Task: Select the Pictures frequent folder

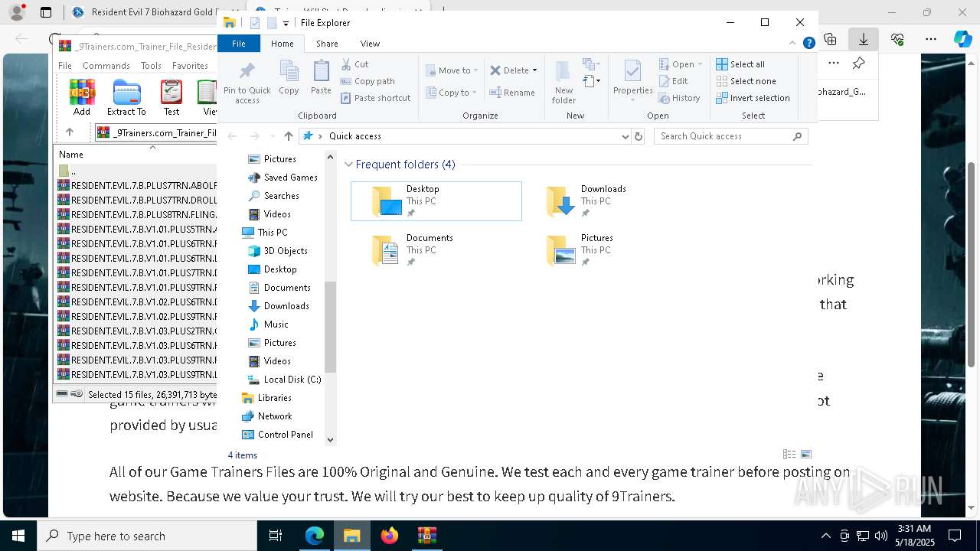Action: tap(610, 250)
